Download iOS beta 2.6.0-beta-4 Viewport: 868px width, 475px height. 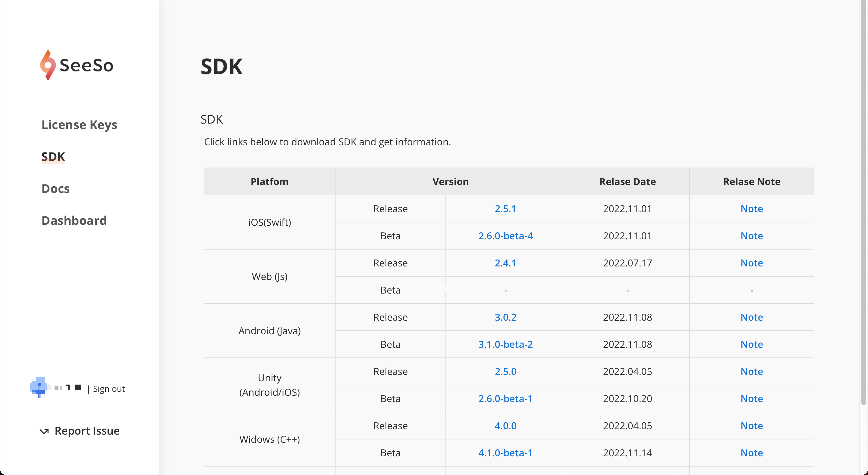(x=505, y=236)
